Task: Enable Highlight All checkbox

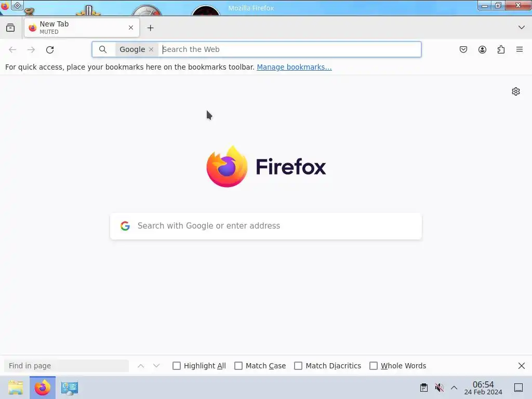Action: tap(177, 366)
